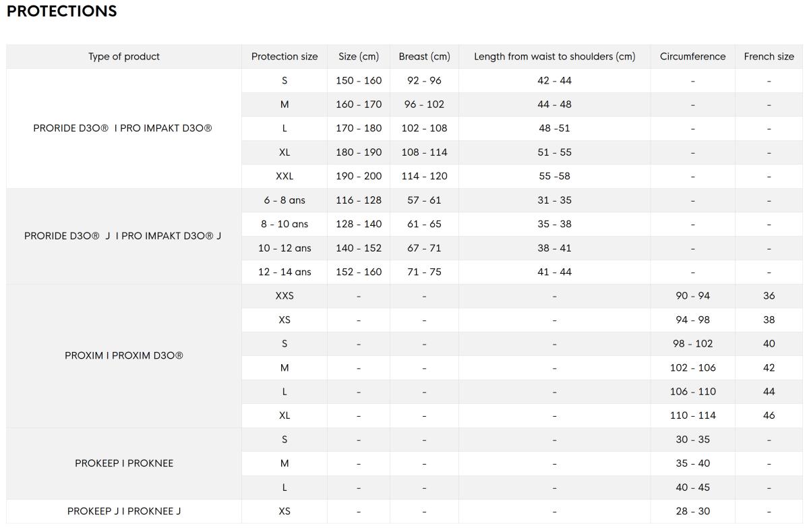Click length value '48 -51'
This screenshot has height=532, width=809.
click(554, 128)
